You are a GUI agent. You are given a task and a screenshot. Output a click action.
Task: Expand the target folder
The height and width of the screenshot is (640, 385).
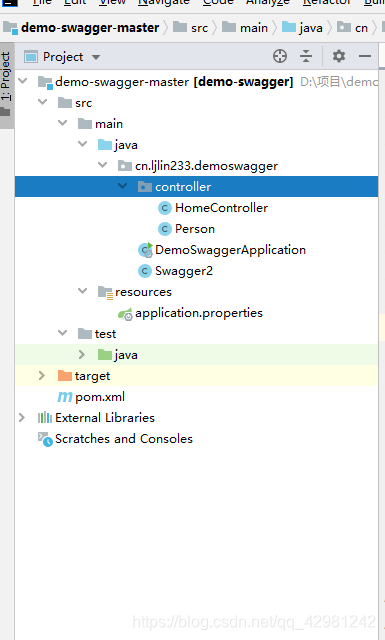click(x=42, y=376)
